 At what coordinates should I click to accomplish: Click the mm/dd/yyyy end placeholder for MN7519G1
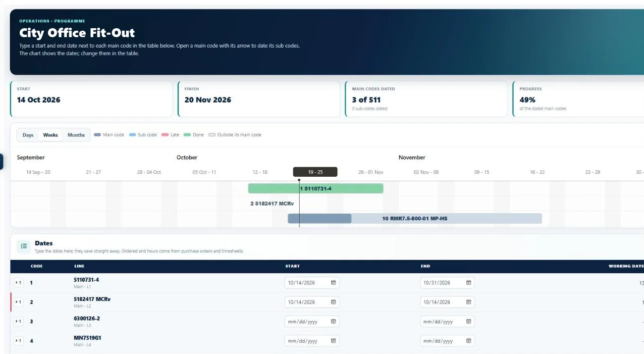coord(438,341)
